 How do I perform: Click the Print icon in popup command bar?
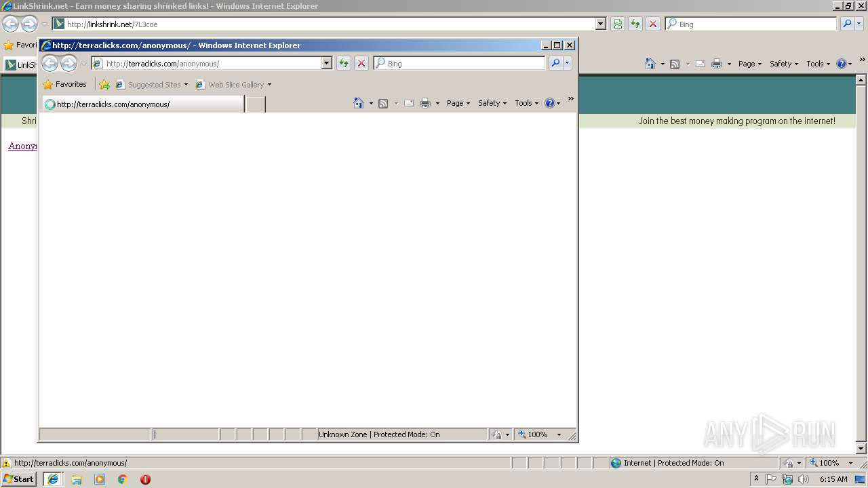point(425,103)
